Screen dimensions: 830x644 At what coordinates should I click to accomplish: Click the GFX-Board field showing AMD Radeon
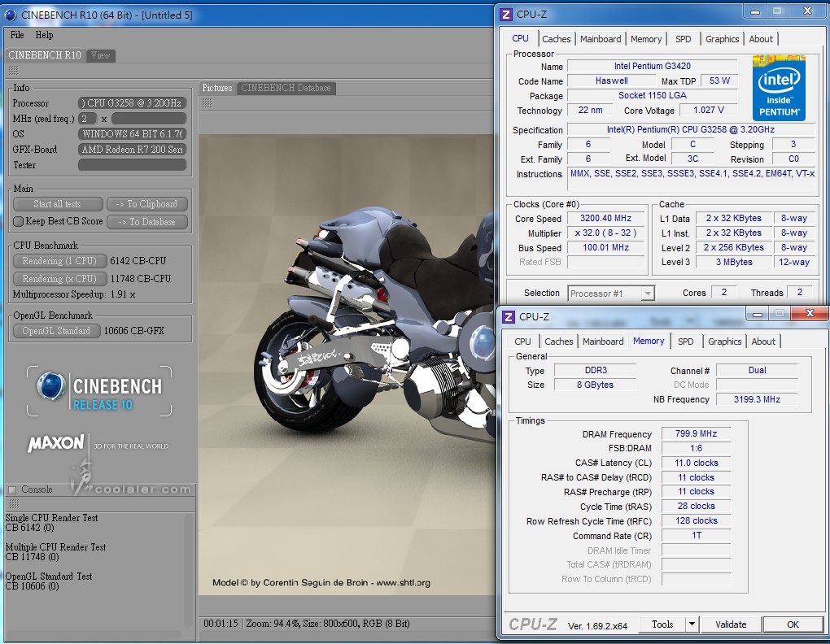pos(133,150)
